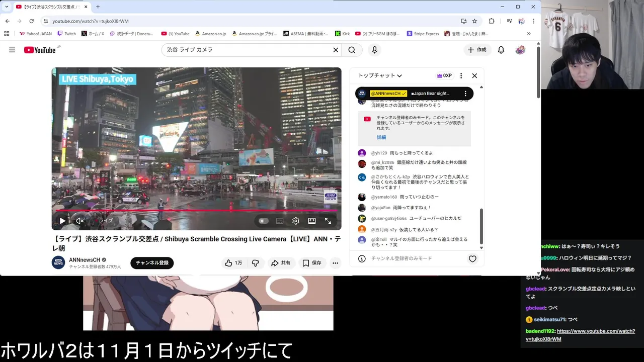Image resolution: width=644 pixels, height=362 pixels.
Task: Open the player settings gear
Action: (296, 221)
